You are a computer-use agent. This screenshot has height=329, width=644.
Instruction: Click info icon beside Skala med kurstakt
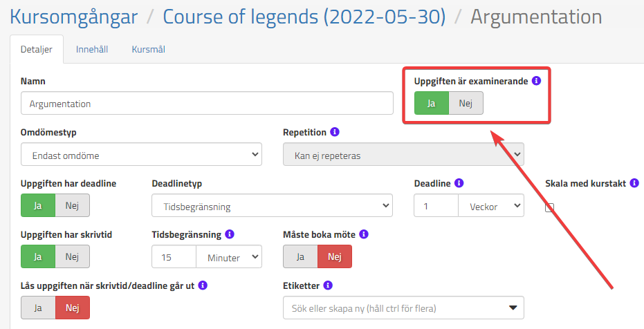(635, 183)
